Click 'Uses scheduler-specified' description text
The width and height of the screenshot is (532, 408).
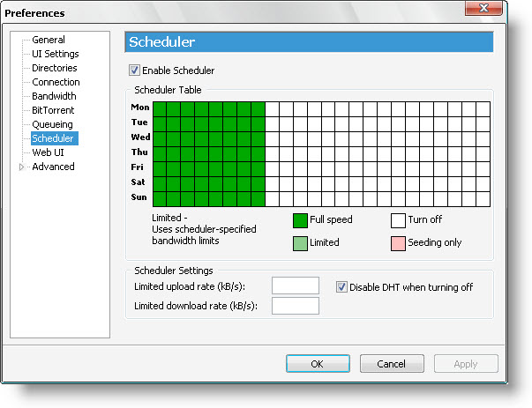(x=204, y=229)
